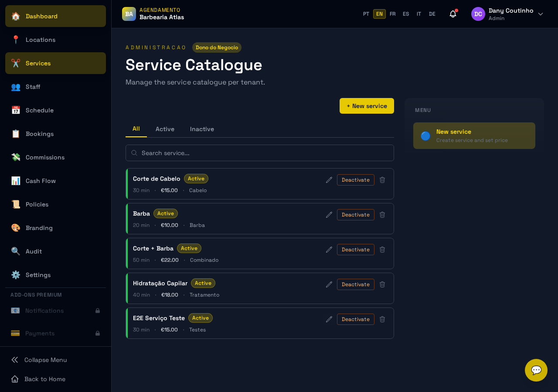Open the New service menu card
This screenshot has height=392, width=558.
click(474, 135)
